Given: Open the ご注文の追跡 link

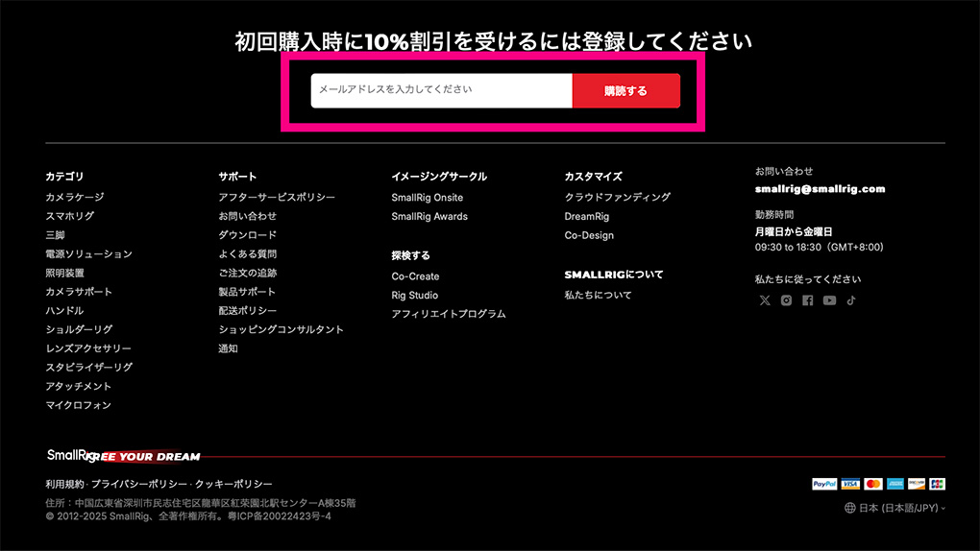Looking at the screenshot, I should click(248, 273).
